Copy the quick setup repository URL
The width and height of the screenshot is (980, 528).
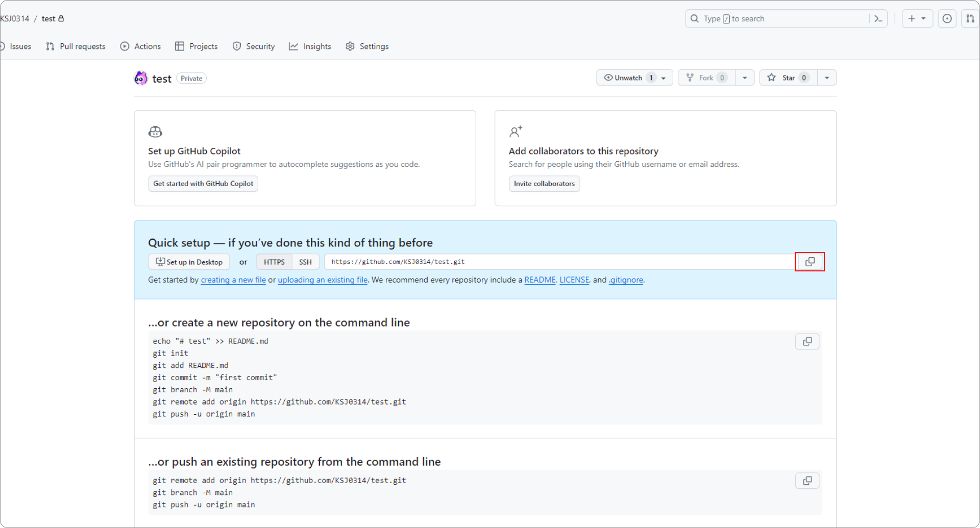click(x=810, y=262)
